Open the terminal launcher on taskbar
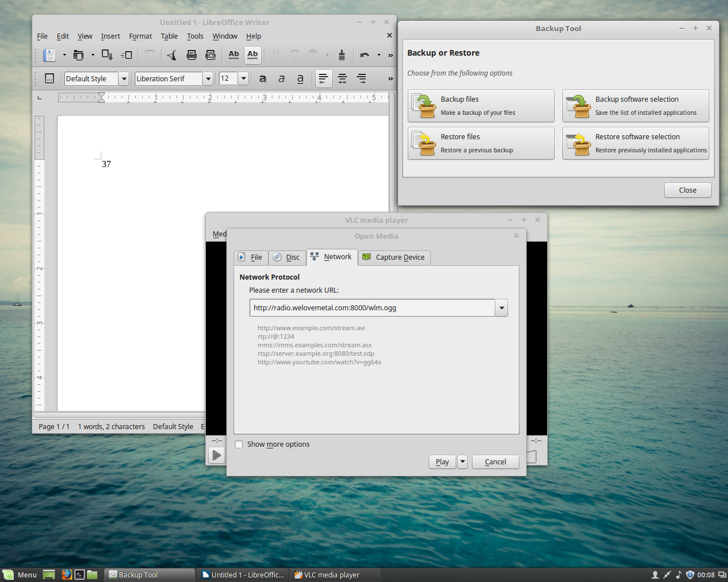Image resolution: width=728 pixels, height=582 pixels. pyautogui.click(x=80, y=575)
